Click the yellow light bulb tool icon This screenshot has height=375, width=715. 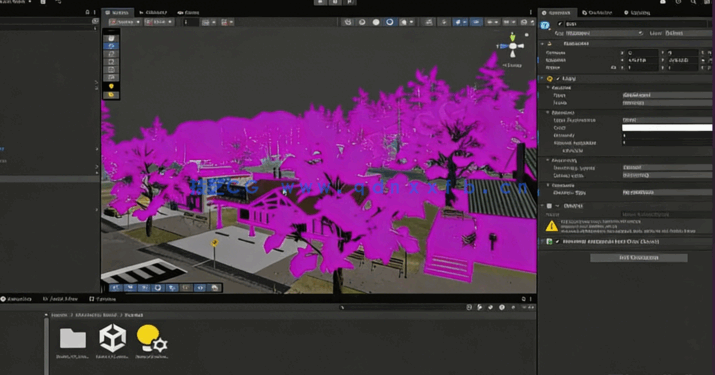pos(111,86)
